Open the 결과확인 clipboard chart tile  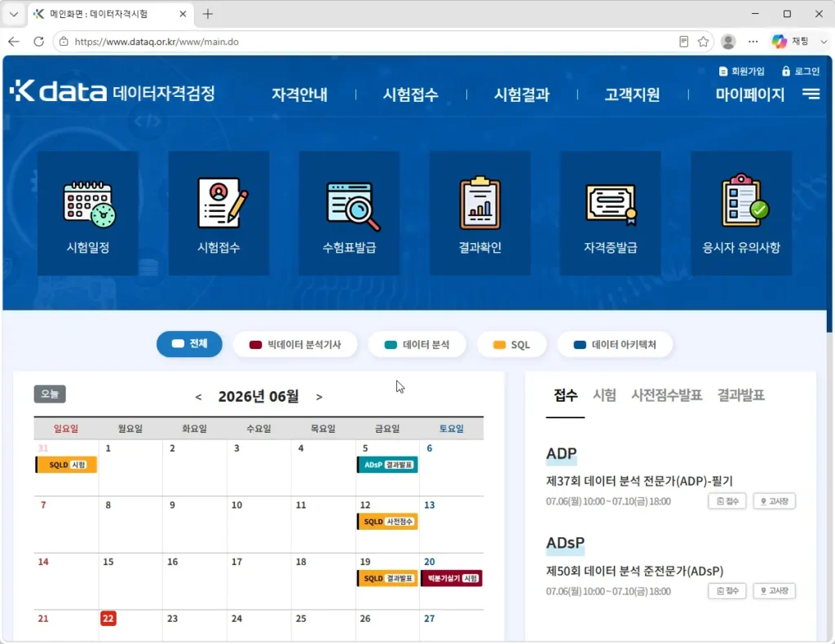[x=479, y=213]
